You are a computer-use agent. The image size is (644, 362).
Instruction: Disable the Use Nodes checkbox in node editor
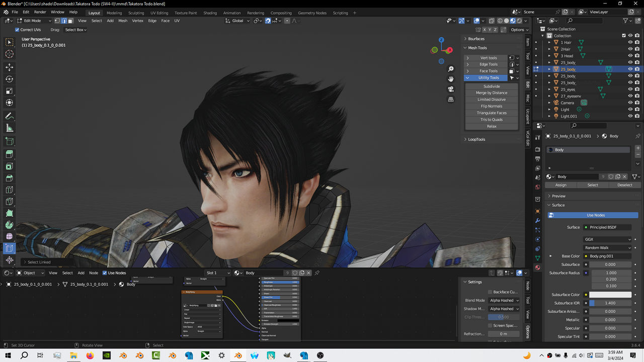pos(105,273)
